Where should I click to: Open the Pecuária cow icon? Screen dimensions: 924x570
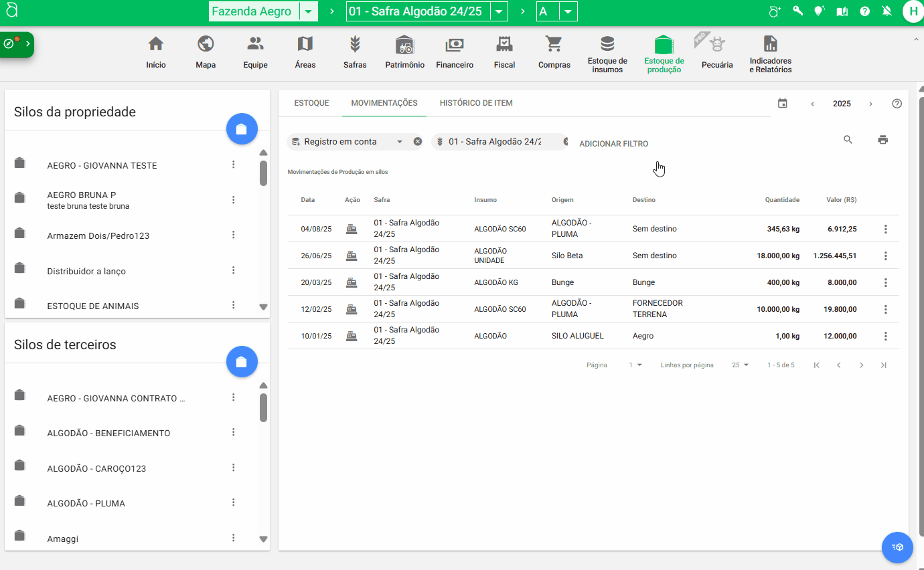tap(717, 45)
